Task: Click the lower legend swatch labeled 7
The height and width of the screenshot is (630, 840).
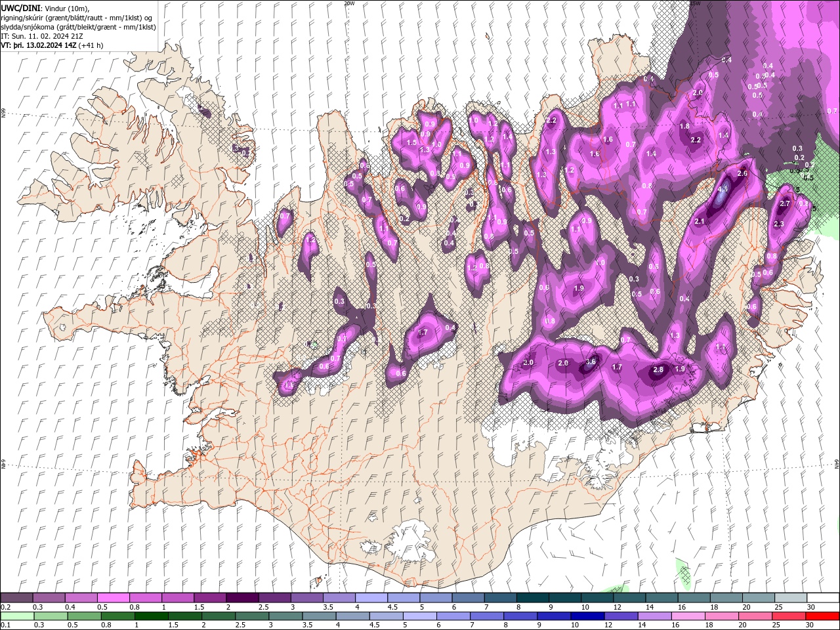Action: pos(486,616)
